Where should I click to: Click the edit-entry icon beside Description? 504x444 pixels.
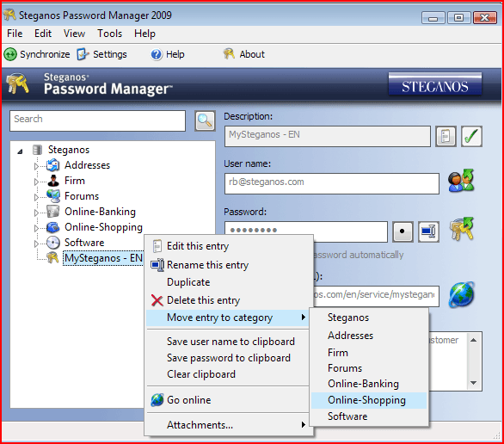pyautogui.click(x=446, y=136)
